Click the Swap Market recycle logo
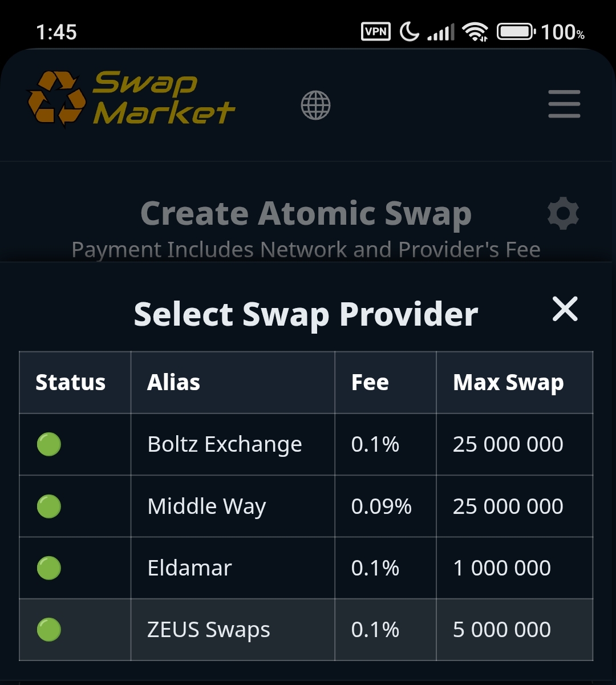The image size is (616, 685). click(56, 98)
